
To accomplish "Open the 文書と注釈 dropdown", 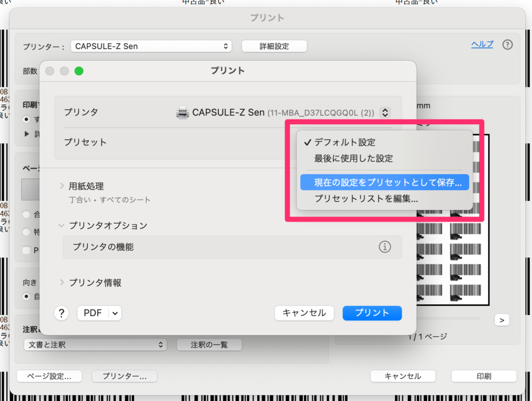I will (95, 345).
